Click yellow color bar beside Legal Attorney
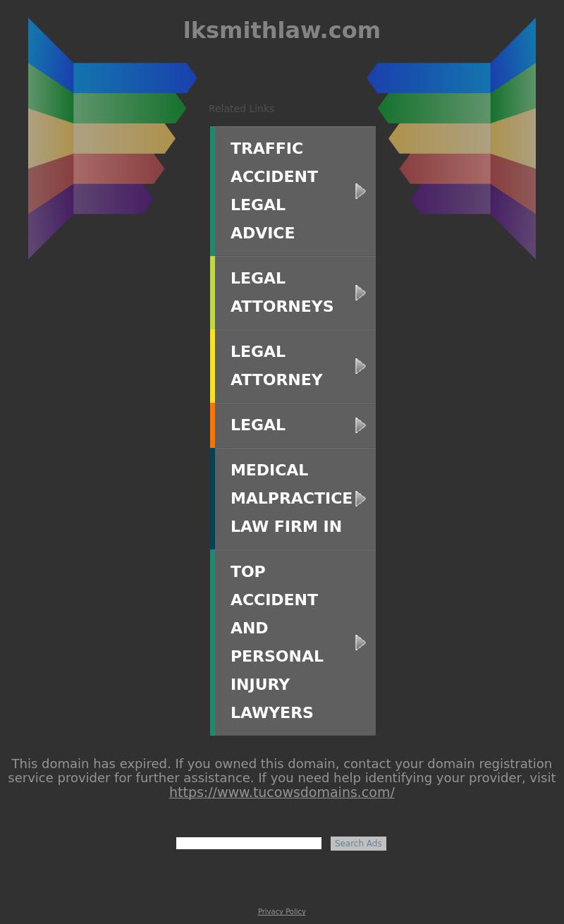The width and height of the screenshot is (564, 924). click(213, 366)
